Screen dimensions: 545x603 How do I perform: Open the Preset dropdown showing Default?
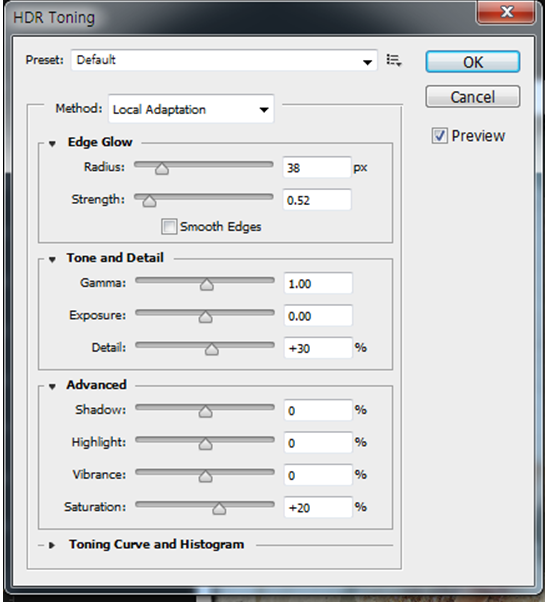(224, 60)
